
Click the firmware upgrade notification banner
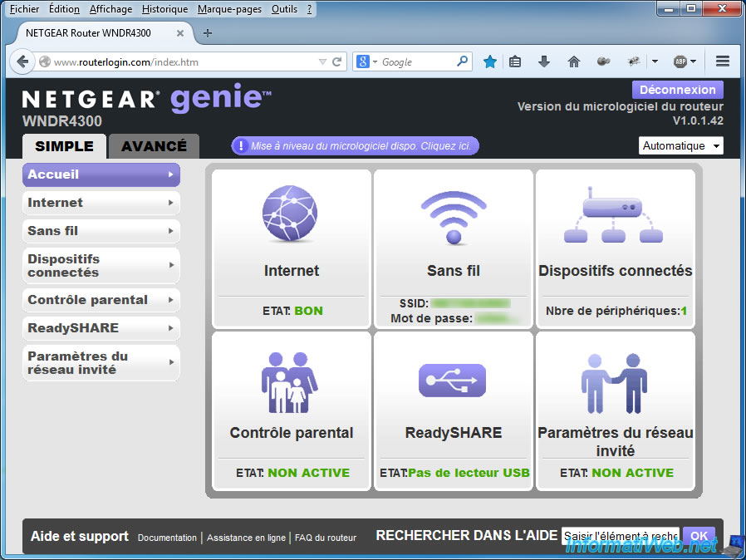[355, 145]
